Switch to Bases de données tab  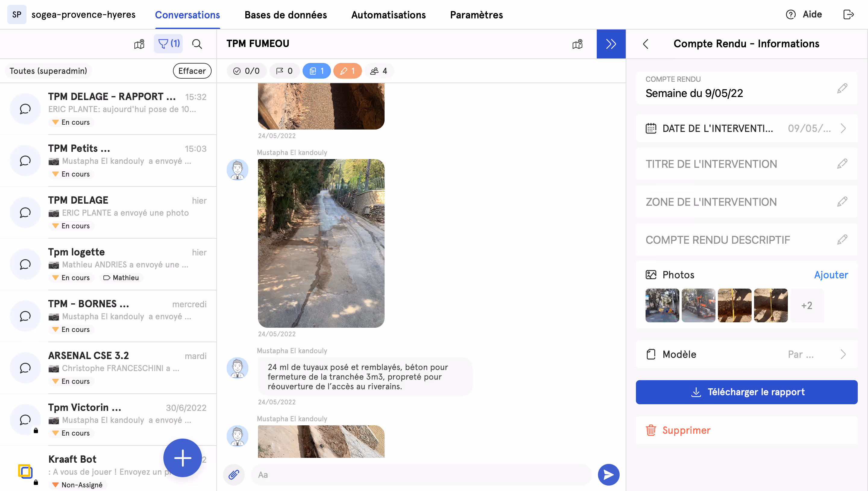tap(285, 15)
